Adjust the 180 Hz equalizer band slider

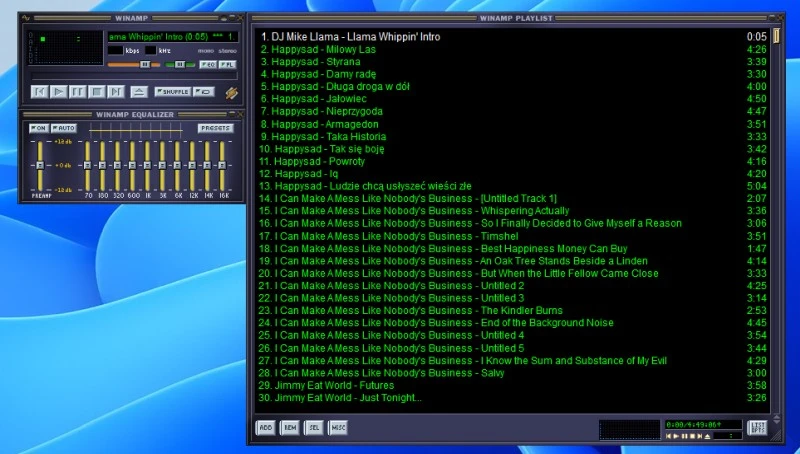click(102, 166)
